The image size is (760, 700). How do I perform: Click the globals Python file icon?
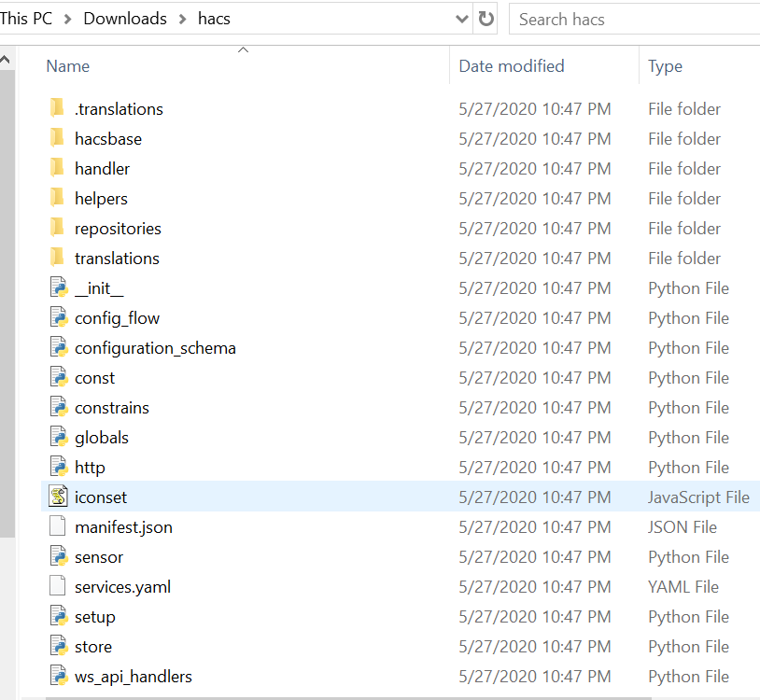tap(59, 437)
